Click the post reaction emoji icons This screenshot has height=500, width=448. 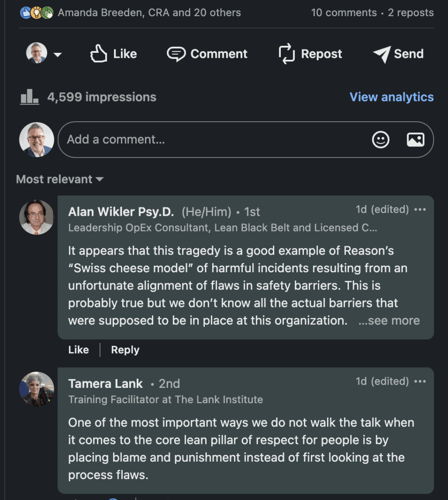37,13
